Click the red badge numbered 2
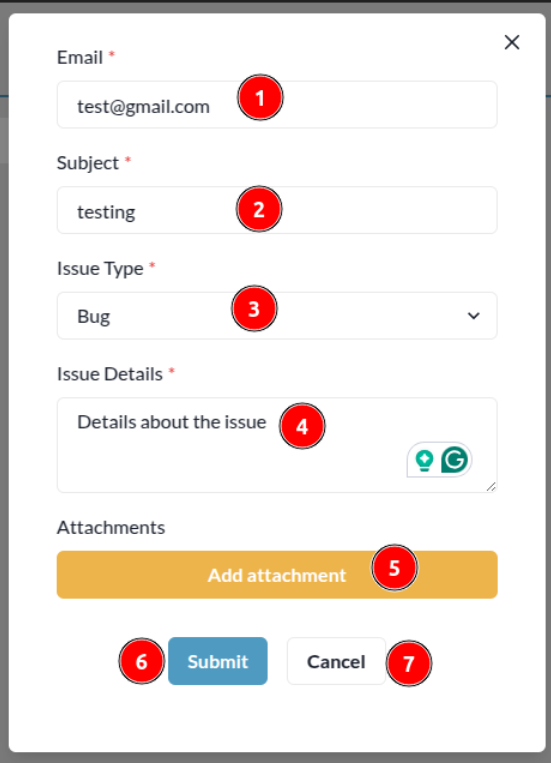This screenshot has width=551, height=763. click(259, 209)
